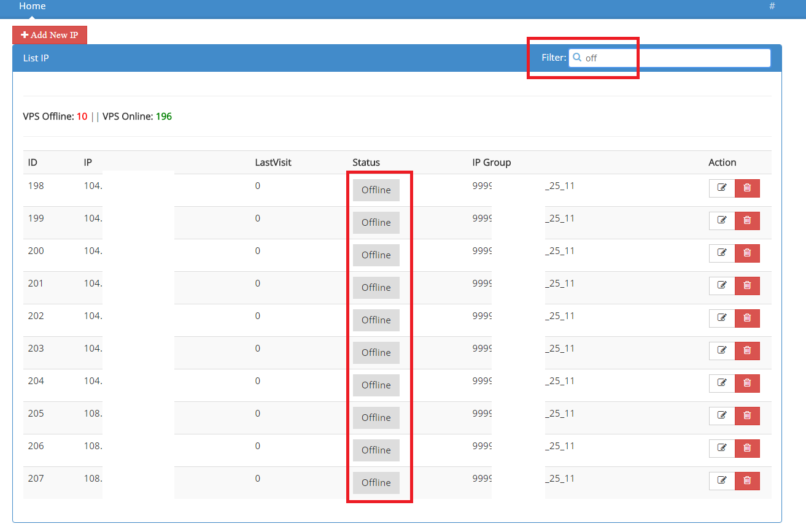
Task: Click the Offline button in row 202
Action: click(x=376, y=320)
